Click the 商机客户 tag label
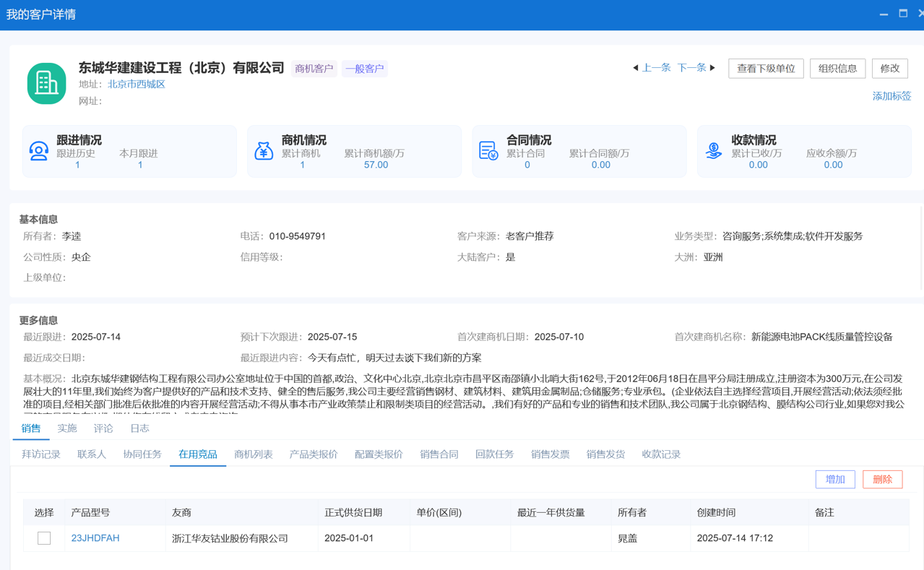This screenshot has width=924, height=570. coord(314,69)
